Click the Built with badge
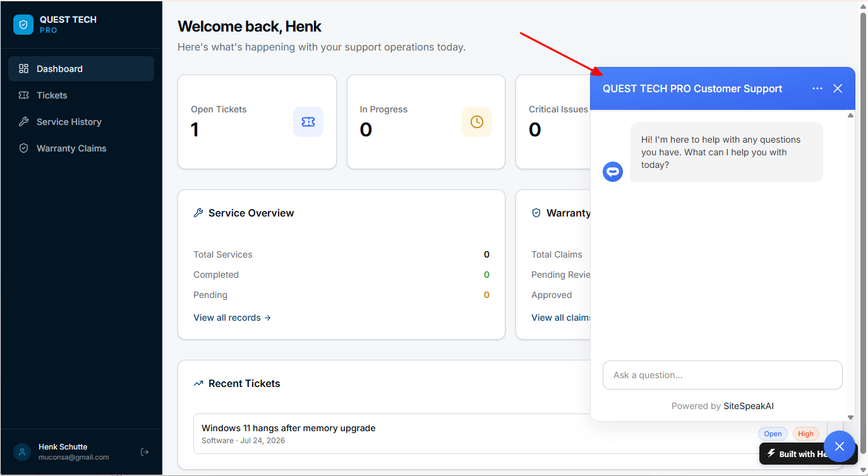 [x=794, y=454]
